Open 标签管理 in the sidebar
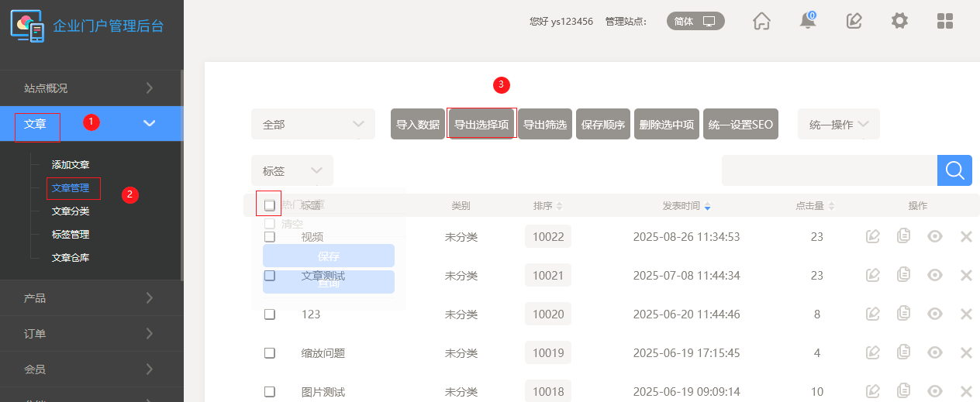 tap(71, 234)
